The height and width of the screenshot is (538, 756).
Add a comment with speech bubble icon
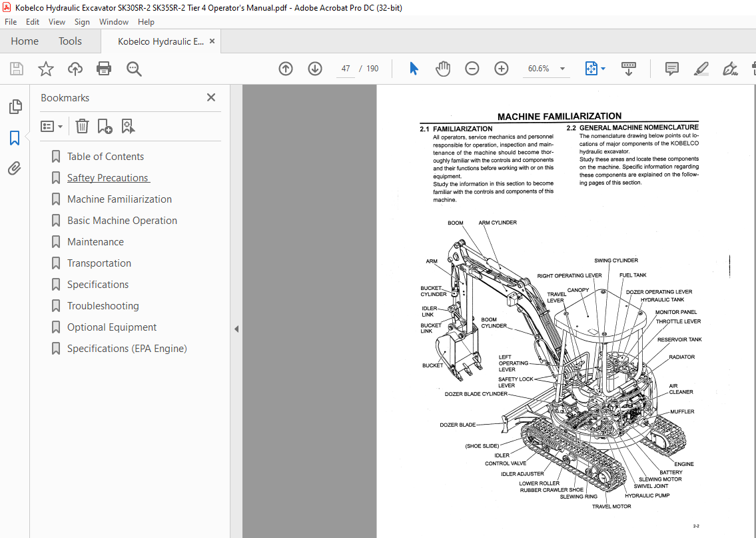click(671, 69)
